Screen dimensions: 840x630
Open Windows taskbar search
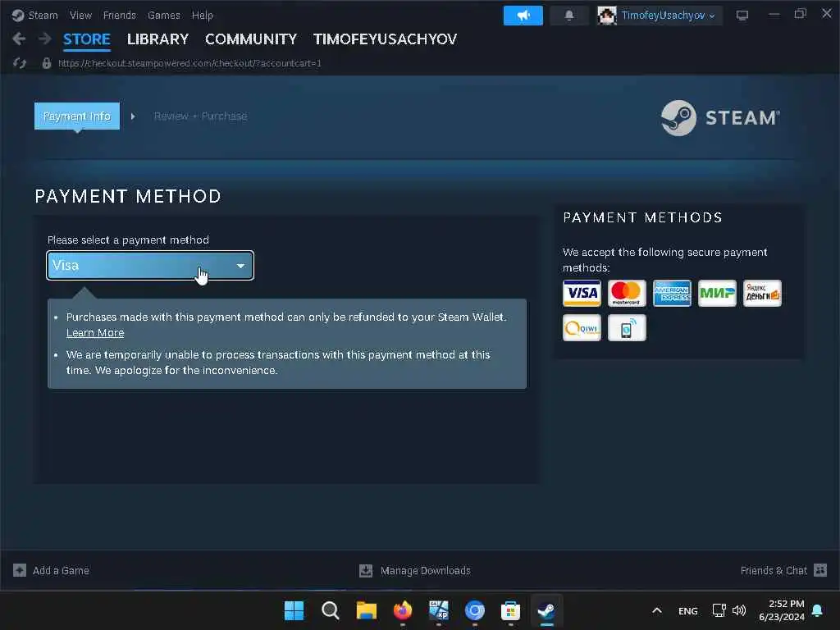[330, 610]
